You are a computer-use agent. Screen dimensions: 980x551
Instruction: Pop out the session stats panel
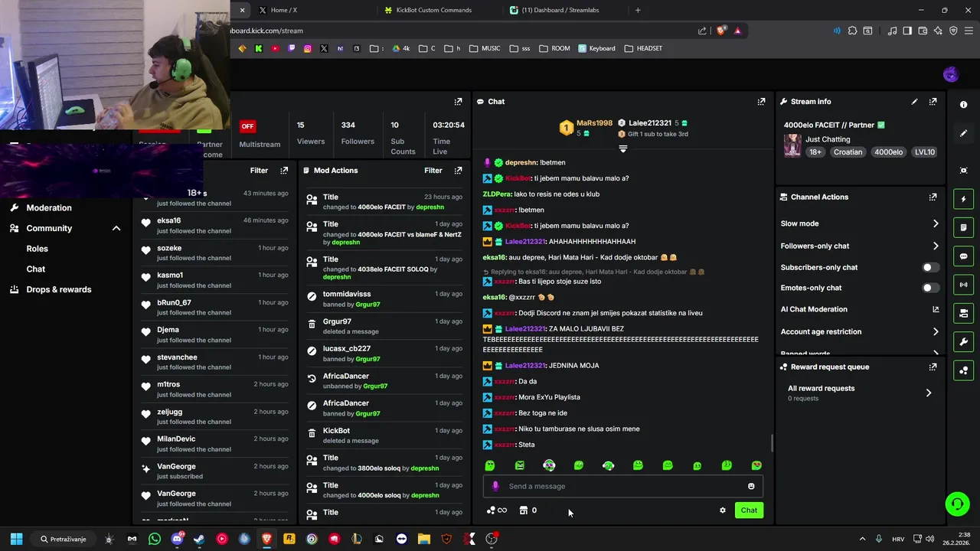point(458,101)
